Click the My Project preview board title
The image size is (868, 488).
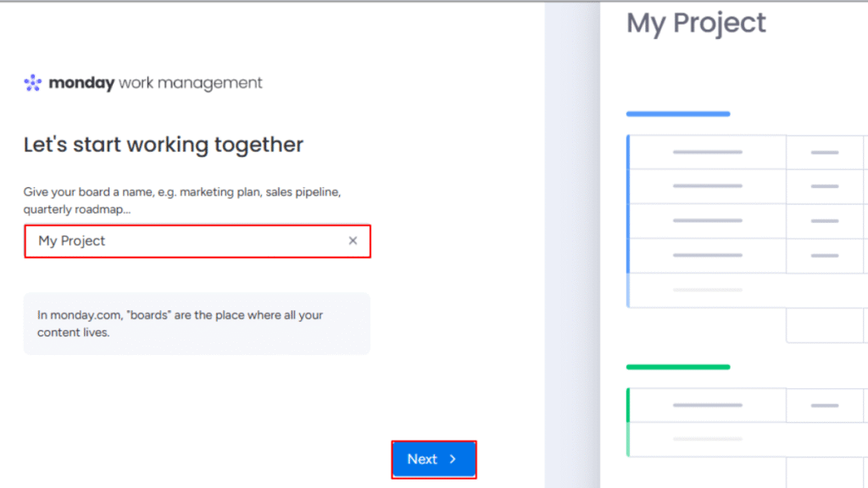(x=695, y=24)
